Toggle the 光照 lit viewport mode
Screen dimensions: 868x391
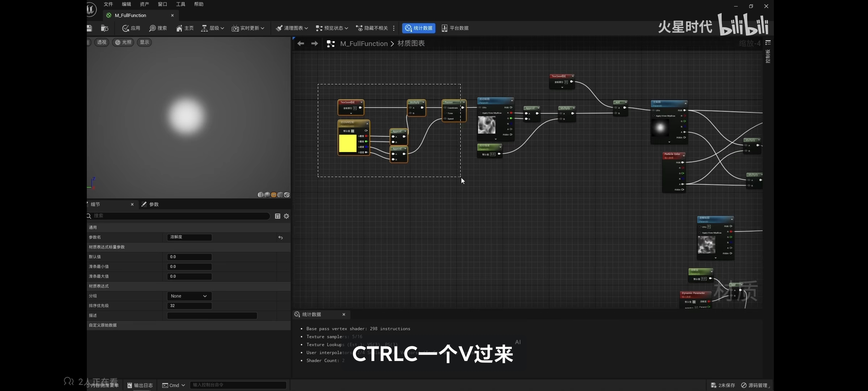123,42
